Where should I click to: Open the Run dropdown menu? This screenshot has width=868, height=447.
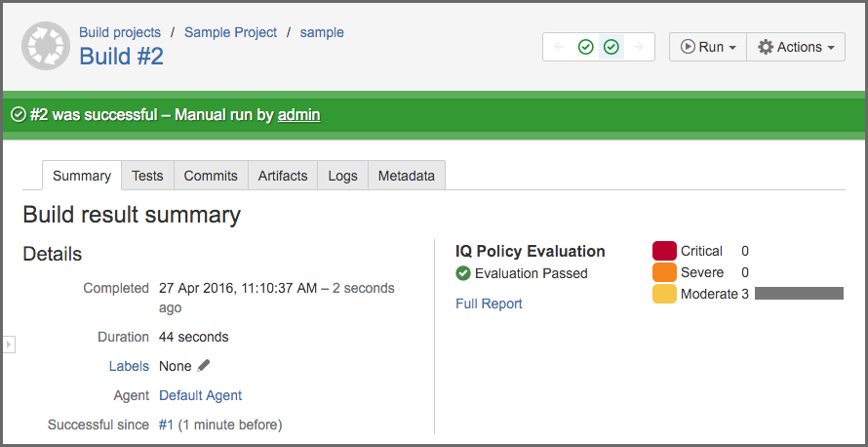708,47
